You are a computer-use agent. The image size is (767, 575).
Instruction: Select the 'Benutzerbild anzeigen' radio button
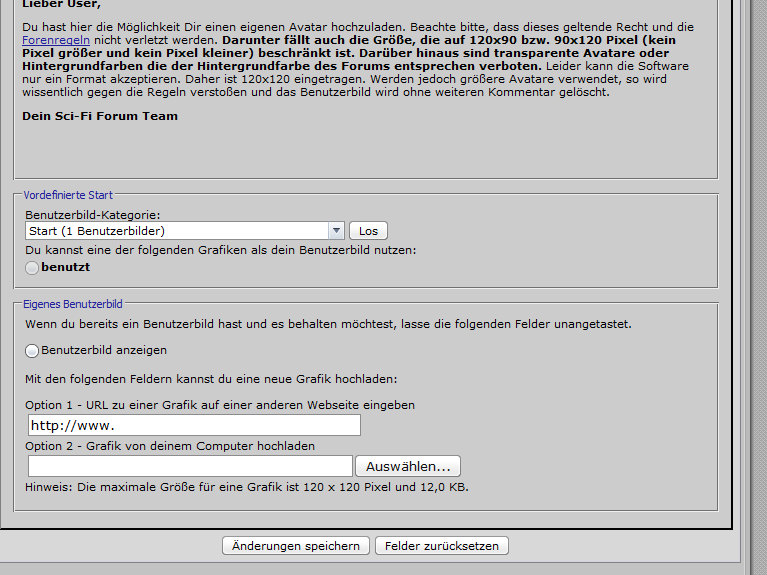click(32, 351)
